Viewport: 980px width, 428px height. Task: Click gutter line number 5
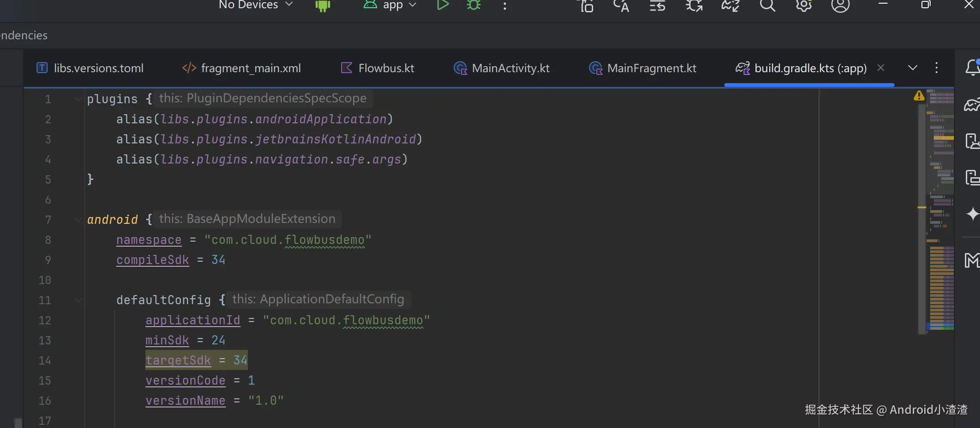[x=48, y=180]
